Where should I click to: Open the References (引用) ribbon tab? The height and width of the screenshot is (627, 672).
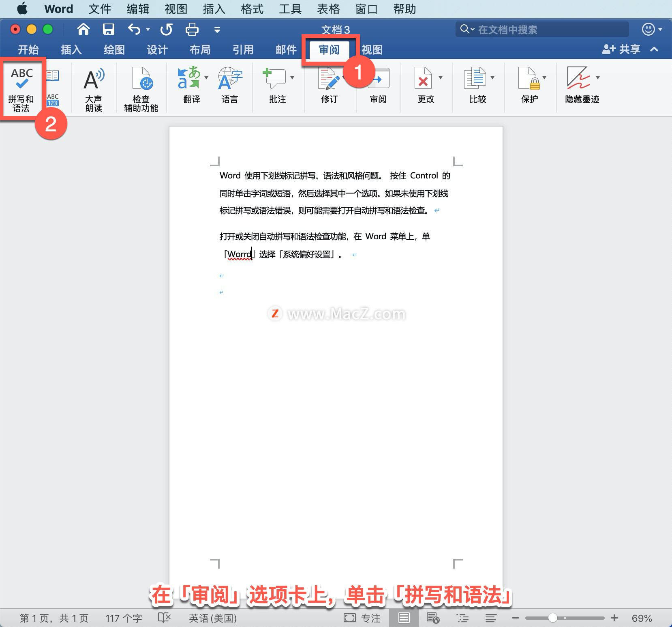(243, 49)
